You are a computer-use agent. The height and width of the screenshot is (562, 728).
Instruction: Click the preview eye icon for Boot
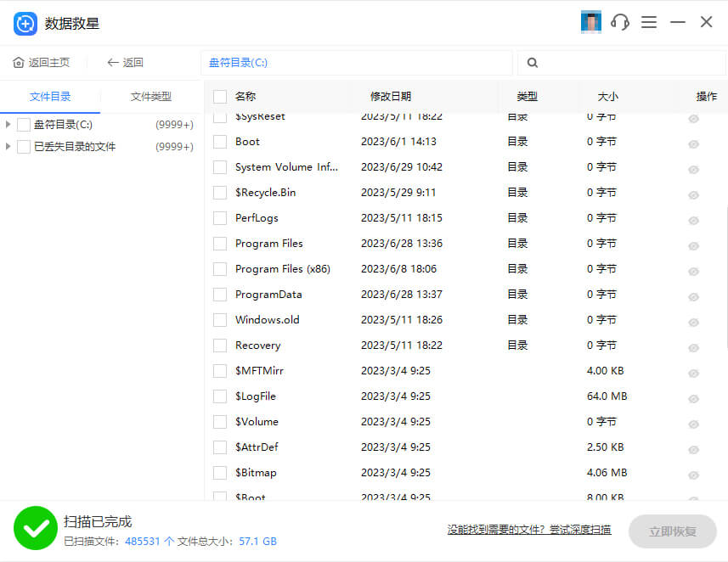coord(693,144)
